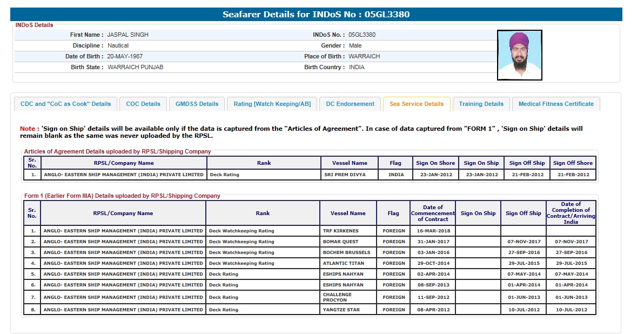Click the ATLANTIC TITAN vessel cell
This screenshot has width=644, height=334.
point(343,263)
